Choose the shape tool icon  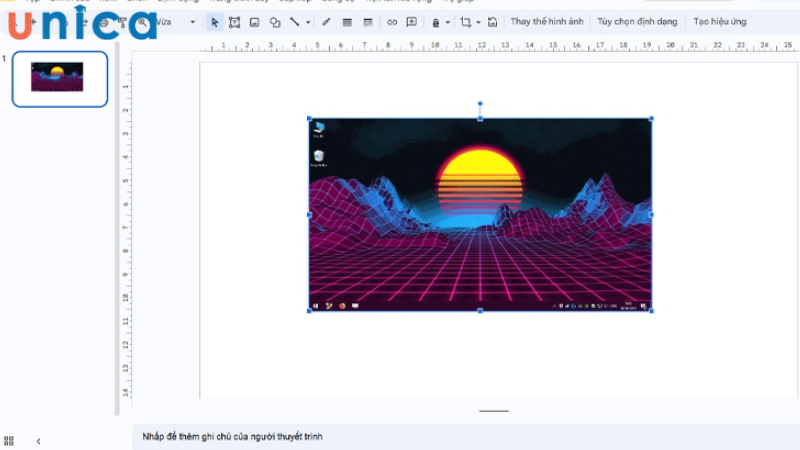[275, 22]
